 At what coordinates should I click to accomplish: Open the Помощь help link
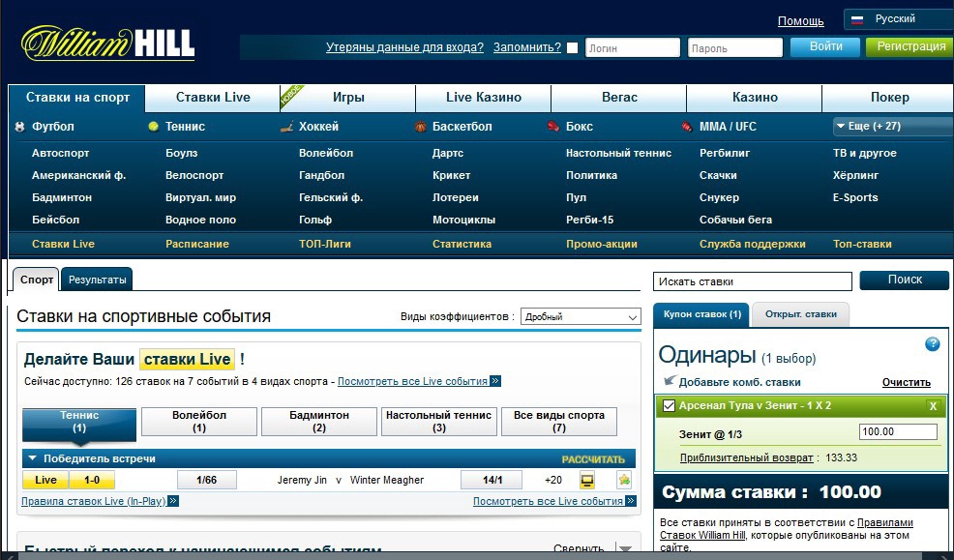pyautogui.click(x=801, y=21)
